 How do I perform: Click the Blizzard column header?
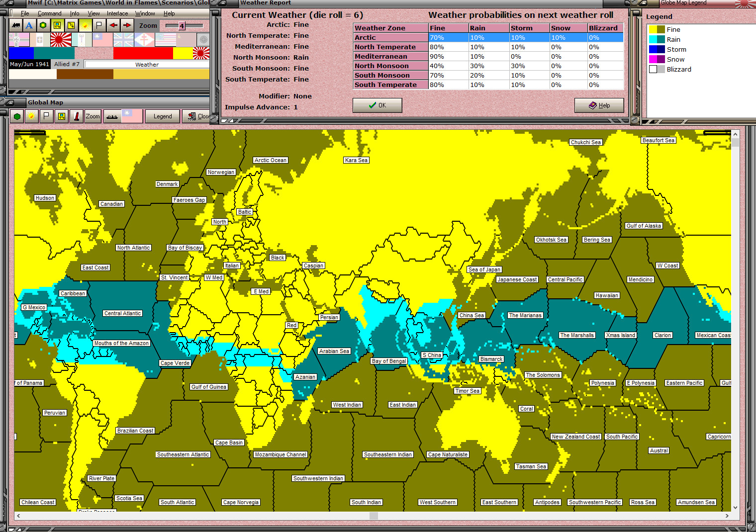click(x=605, y=28)
